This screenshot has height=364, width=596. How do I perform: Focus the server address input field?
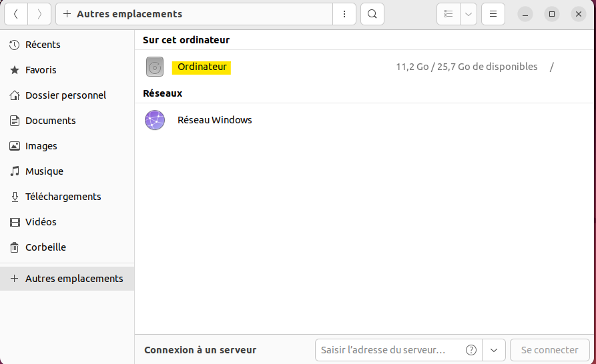coord(390,350)
